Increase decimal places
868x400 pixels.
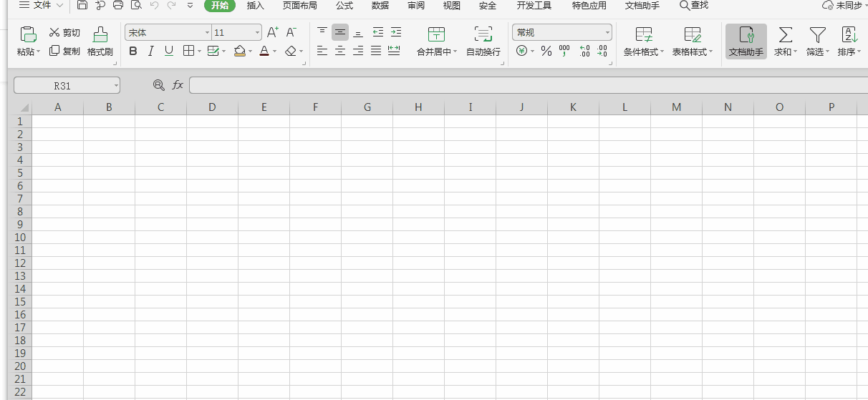click(x=584, y=51)
